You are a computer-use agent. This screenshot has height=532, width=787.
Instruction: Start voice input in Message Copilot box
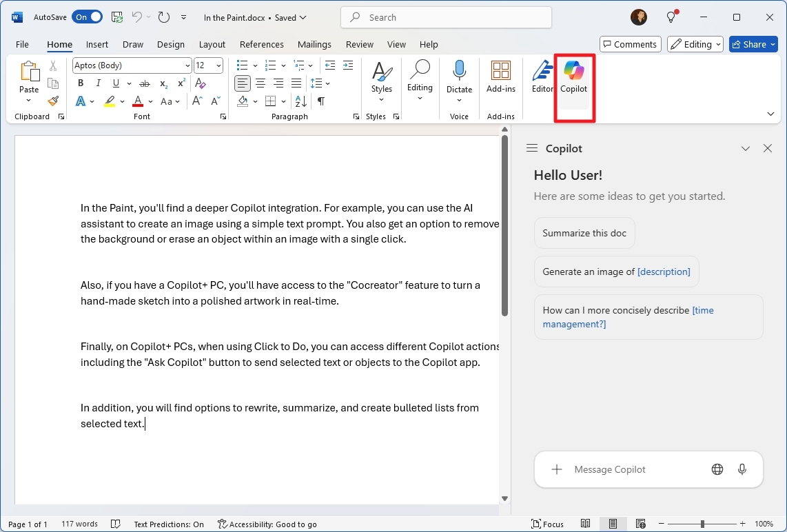pyautogui.click(x=742, y=469)
